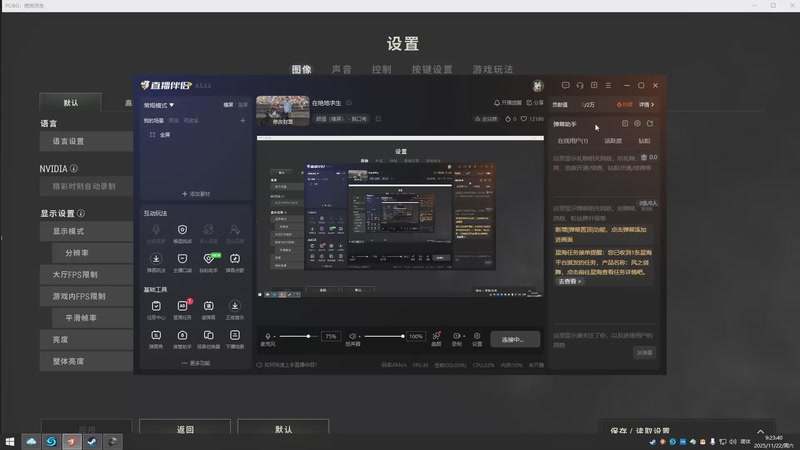Screen dimensions: 800x450
Task: Click the 去查看 > link
Action: pyautogui.click(x=569, y=281)
